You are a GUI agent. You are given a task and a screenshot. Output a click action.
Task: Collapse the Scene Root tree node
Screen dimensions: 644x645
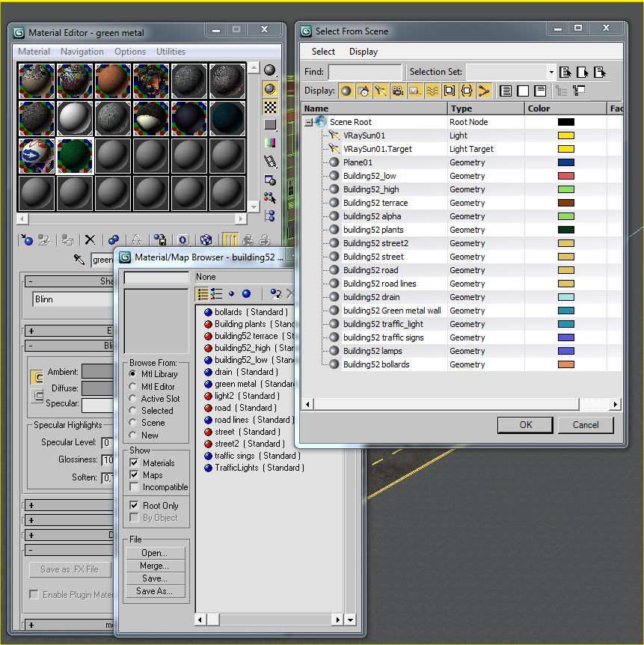[308, 122]
